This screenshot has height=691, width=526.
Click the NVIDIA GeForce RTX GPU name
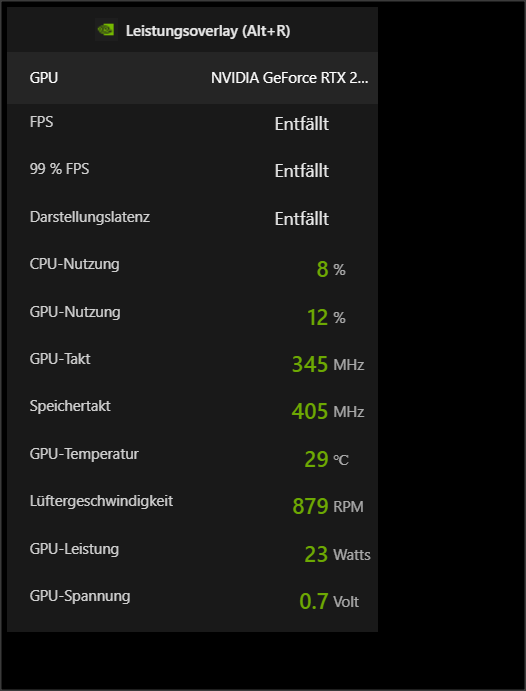tap(289, 78)
